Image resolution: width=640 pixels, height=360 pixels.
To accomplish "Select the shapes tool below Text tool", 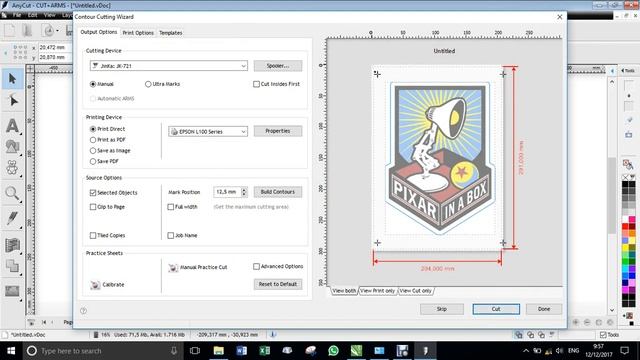I will 12,147.
